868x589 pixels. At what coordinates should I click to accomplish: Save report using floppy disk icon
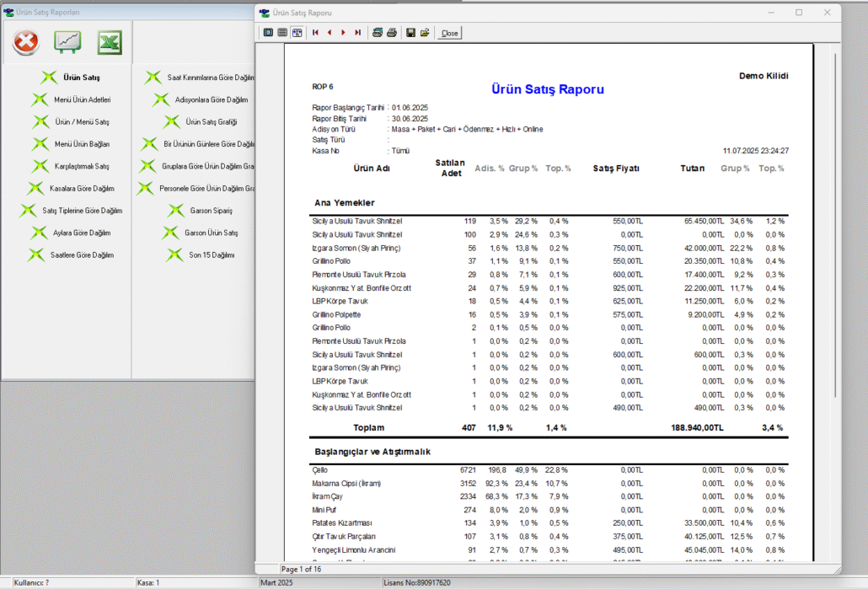(410, 33)
